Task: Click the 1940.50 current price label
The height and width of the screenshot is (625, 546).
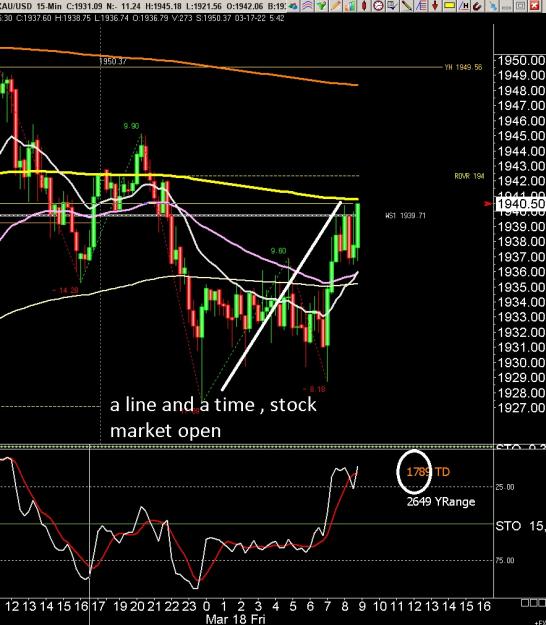Action: (521, 204)
